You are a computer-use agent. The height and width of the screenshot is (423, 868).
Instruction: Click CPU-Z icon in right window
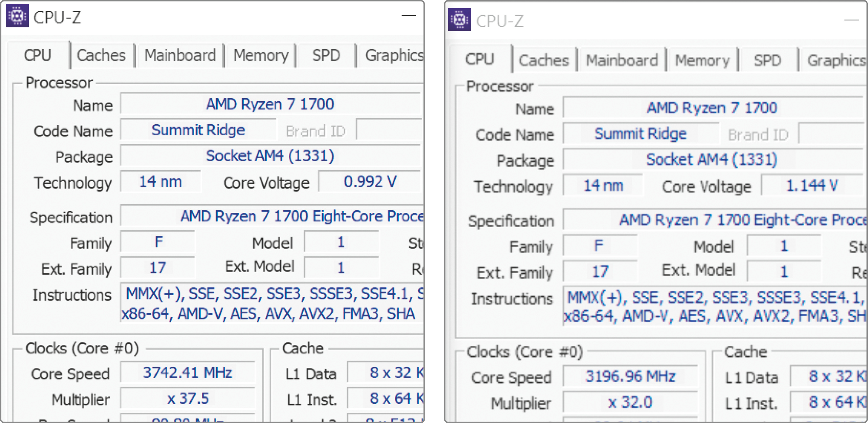459,20
